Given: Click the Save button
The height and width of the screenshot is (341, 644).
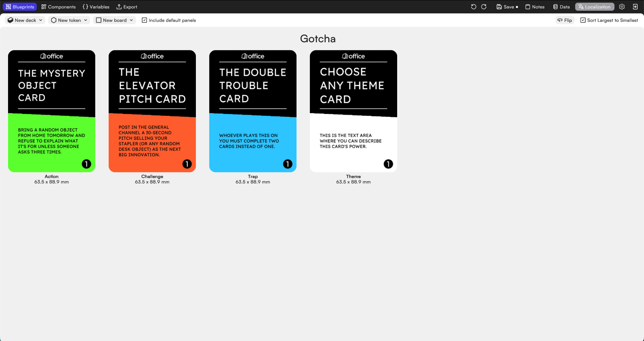Looking at the screenshot, I should click(x=507, y=7).
